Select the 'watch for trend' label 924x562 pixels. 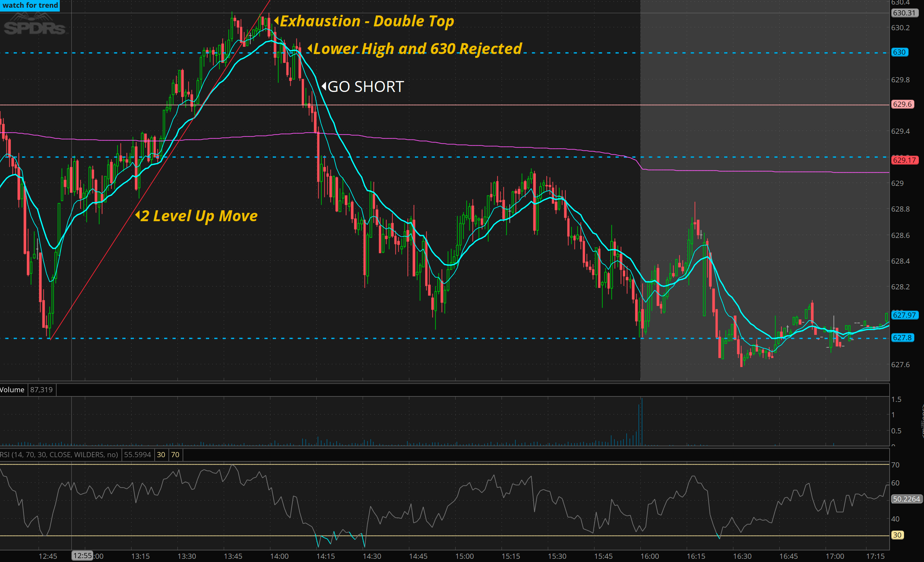(x=30, y=5)
